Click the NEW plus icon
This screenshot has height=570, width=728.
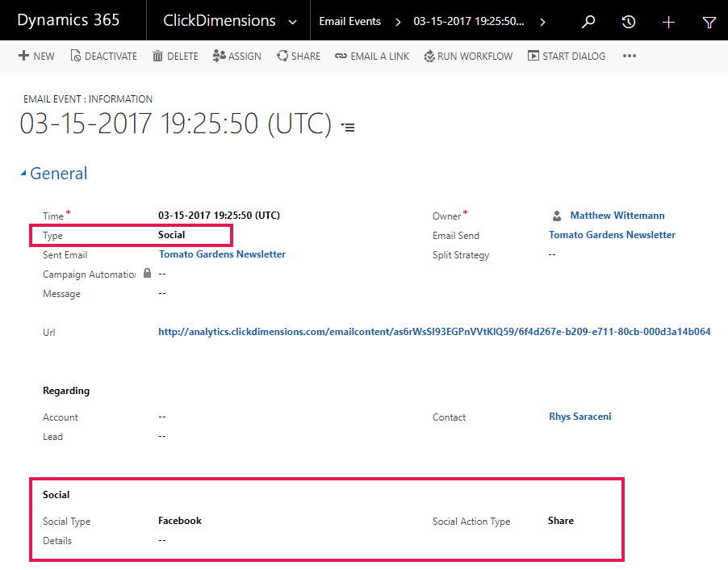[23, 56]
